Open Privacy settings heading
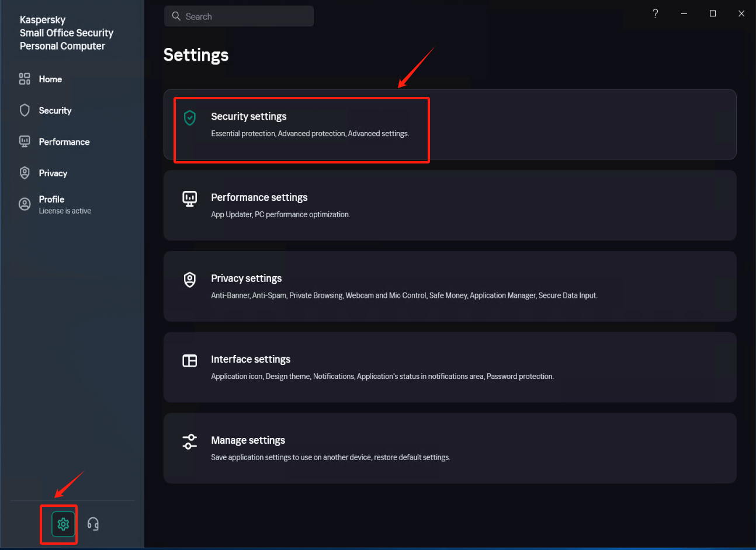The image size is (756, 550). 247,279
